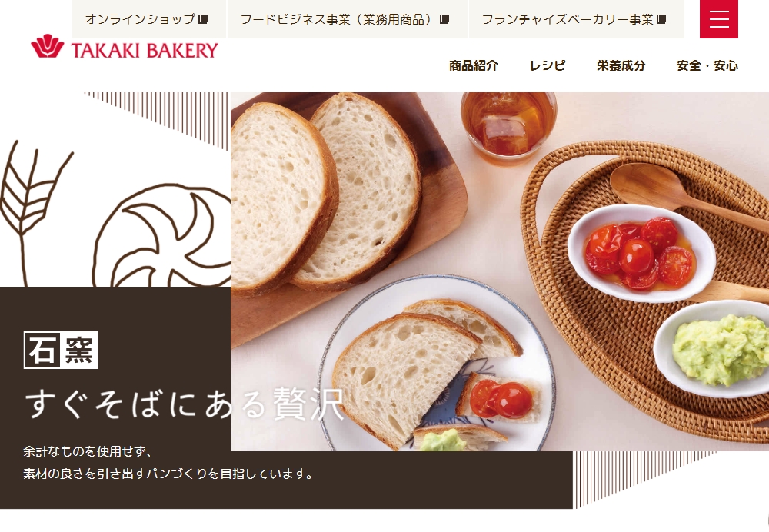Click the TAKAKI BAKERY wordmark text
Screen dimensions: 769x532
click(x=145, y=50)
